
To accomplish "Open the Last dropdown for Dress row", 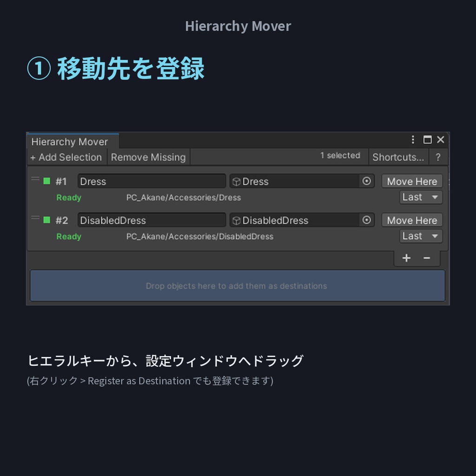I will [421, 197].
